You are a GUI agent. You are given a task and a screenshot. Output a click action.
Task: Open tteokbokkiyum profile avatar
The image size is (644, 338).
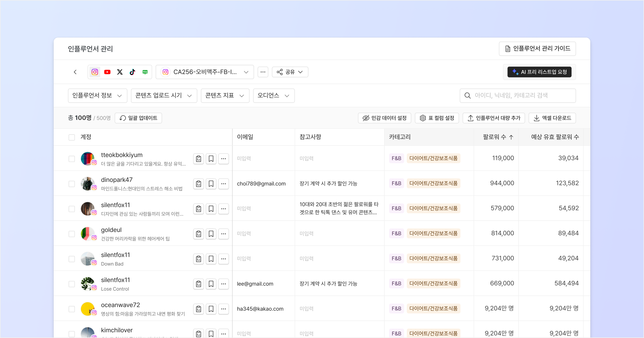88,159
